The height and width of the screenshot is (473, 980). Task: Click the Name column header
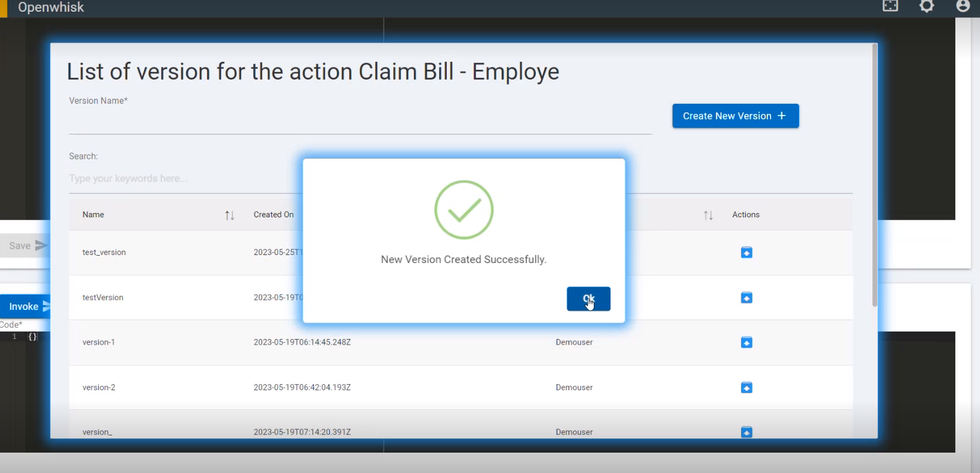pos(93,215)
